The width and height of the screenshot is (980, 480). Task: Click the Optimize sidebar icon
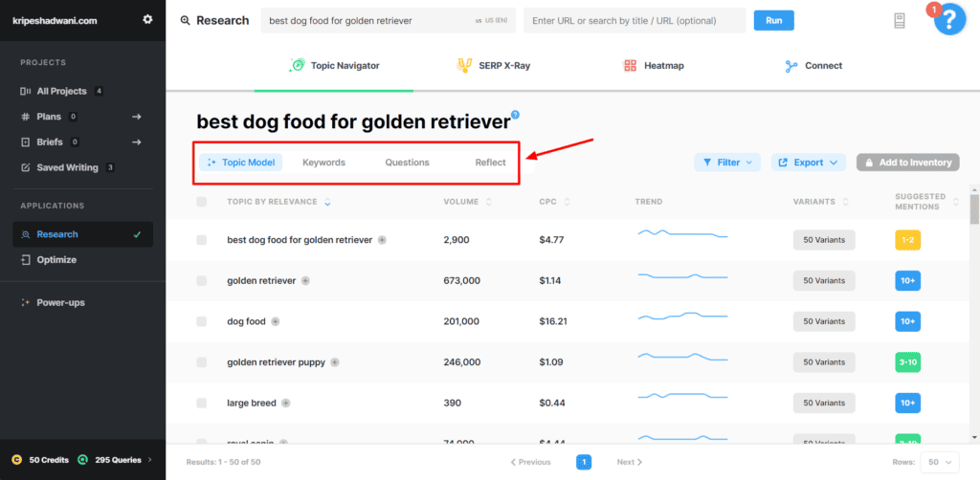tap(26, 260)
